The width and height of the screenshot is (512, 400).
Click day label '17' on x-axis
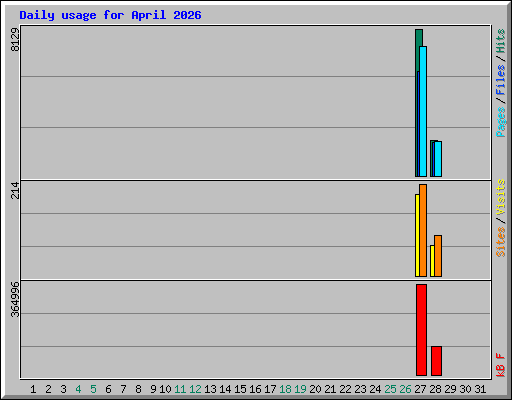[x=270, y=389]
